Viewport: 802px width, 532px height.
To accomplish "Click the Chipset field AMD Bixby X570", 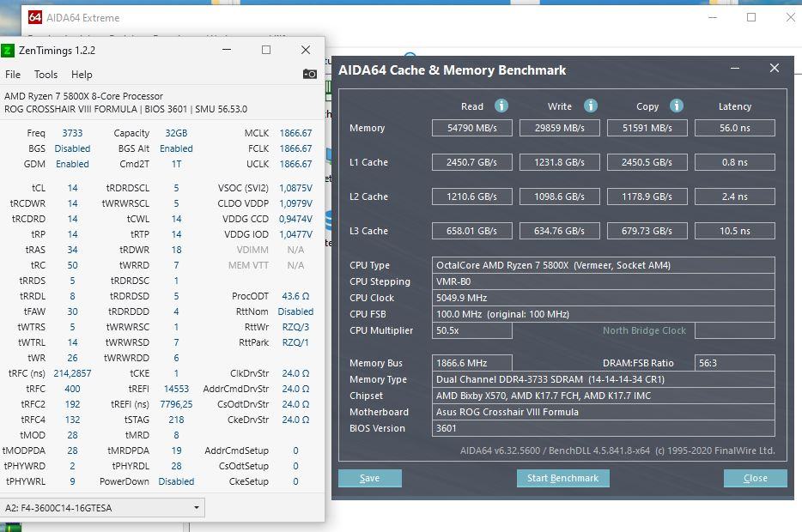I will (604, 396).
